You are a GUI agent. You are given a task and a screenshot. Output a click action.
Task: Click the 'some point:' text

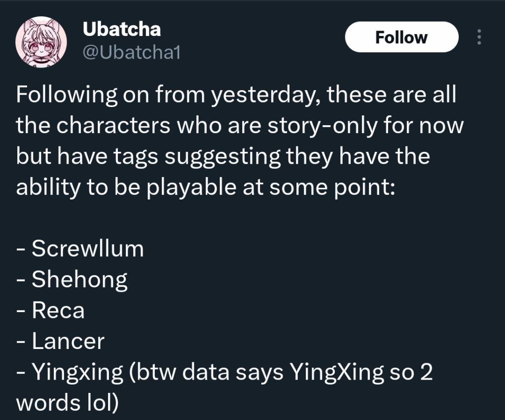point(344,187)
